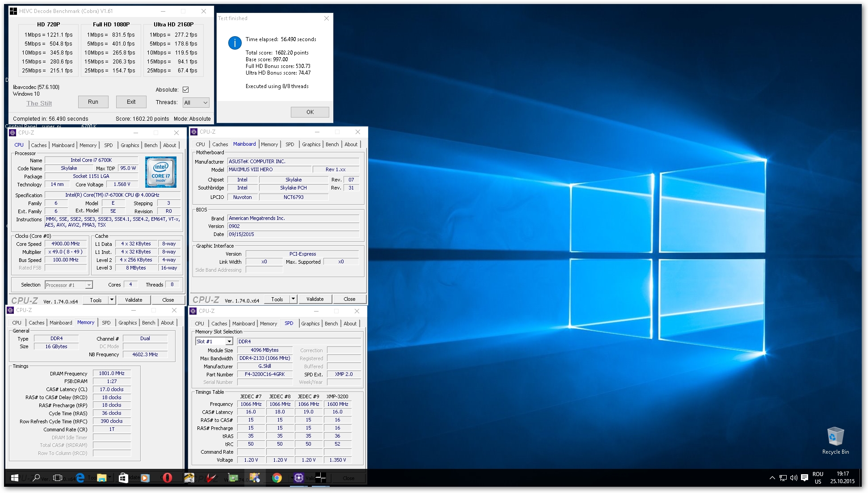Click the BIOS Version 0902 field
Viewport: 868px width, 493px height.
(293, 226)
